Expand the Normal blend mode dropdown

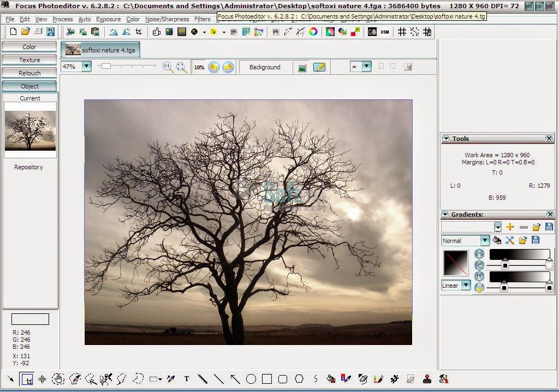(x=484, y=240)
